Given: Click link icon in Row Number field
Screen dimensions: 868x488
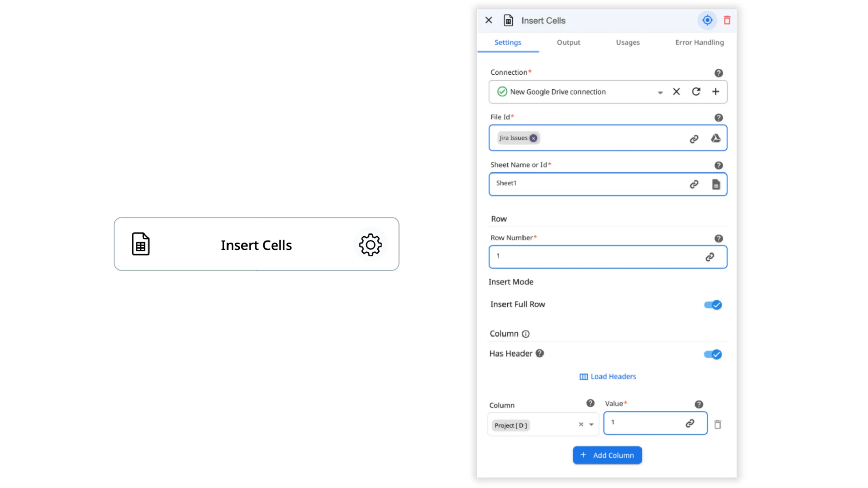Looking at the screenshot, I should coord(710,257).
